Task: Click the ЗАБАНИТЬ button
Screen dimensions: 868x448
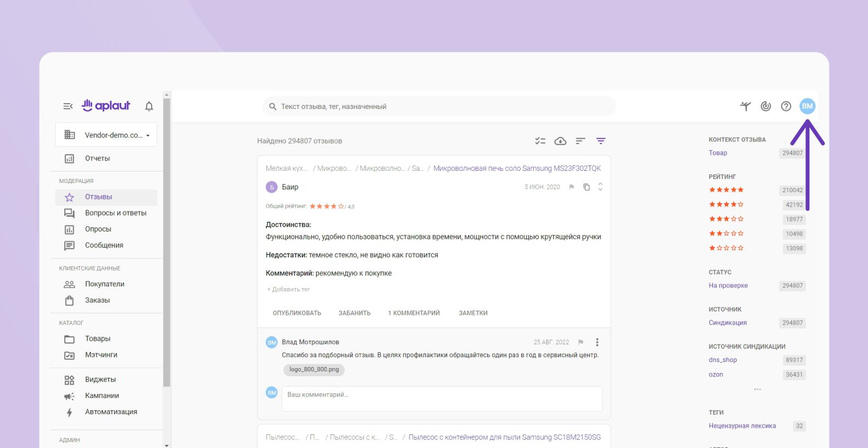Action: (x=355, y=313)
